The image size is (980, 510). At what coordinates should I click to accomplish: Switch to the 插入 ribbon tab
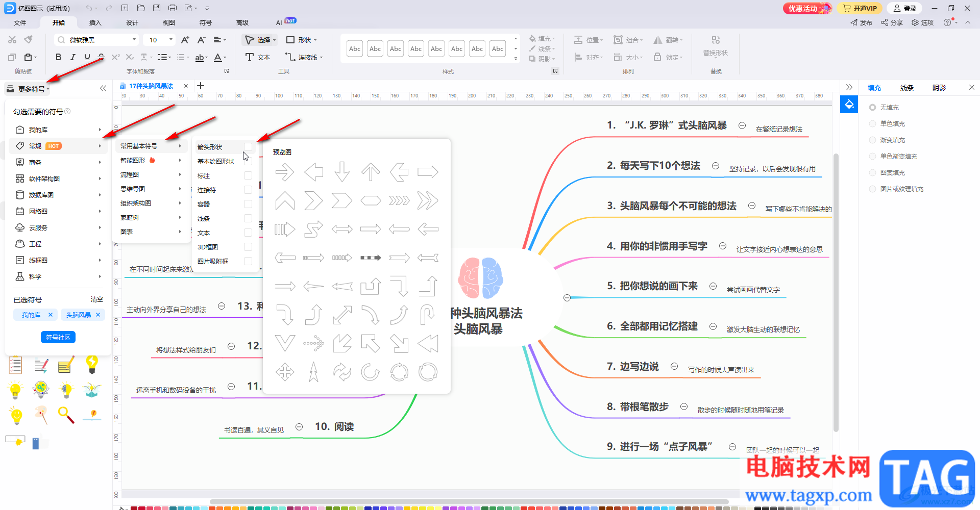[95, 22]
